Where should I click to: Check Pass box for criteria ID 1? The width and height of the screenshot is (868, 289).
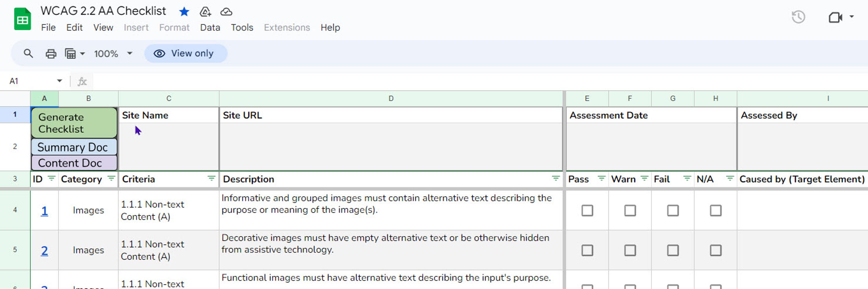587,211
